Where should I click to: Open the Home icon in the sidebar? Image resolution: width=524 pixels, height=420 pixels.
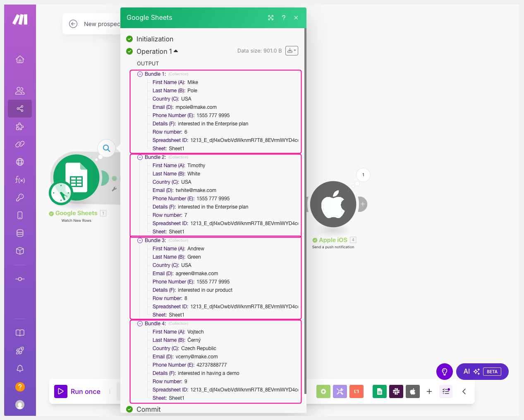(20, 60)
